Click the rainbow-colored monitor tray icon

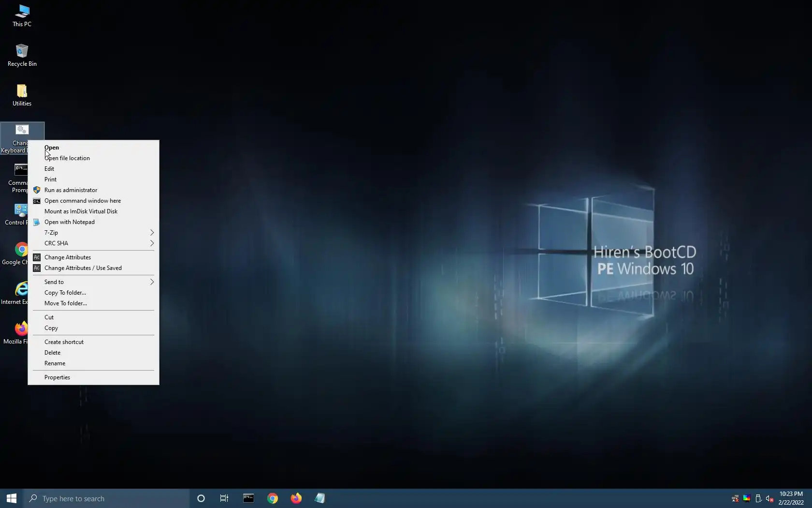(747, 499)
